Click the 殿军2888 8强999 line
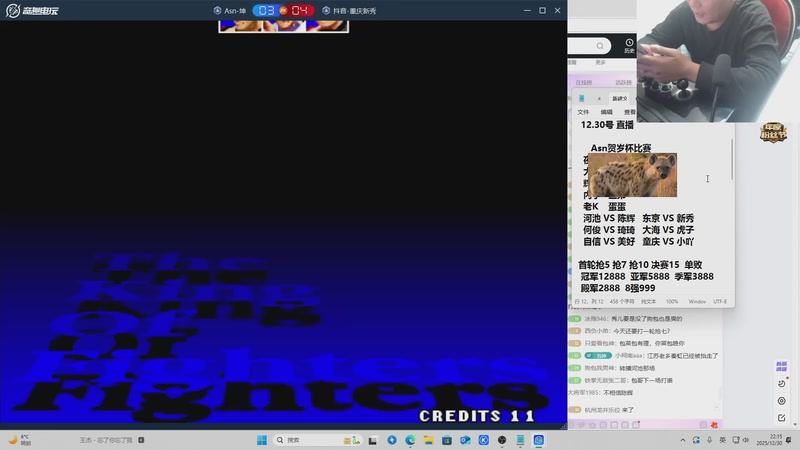The image size is (800, 450). pyautogui.click(x=618, y=288)
